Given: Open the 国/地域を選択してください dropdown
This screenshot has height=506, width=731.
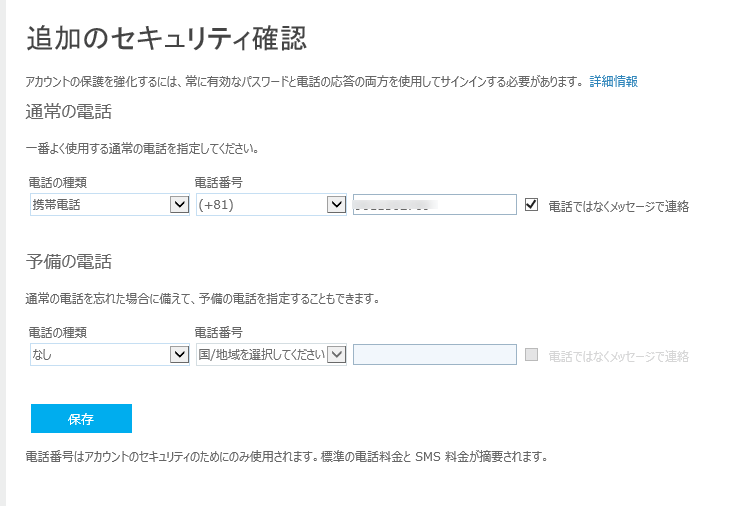Looking at the screenshot, I should pyautogui.click(x=271, y=354).
